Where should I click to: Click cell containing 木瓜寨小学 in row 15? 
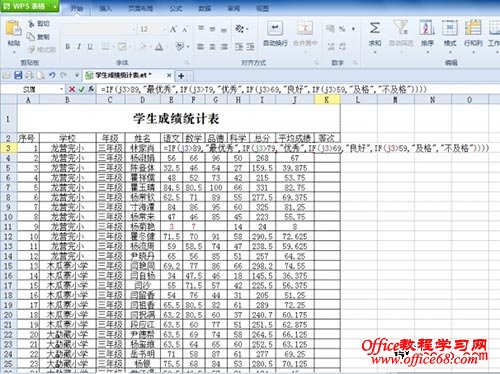pyautogui.click(x=68, y=266)
